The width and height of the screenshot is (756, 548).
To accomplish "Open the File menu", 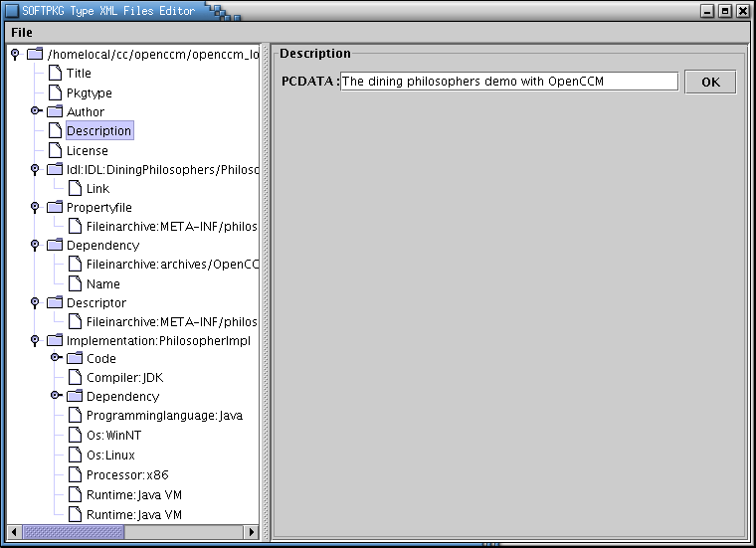I will (22, 33).
